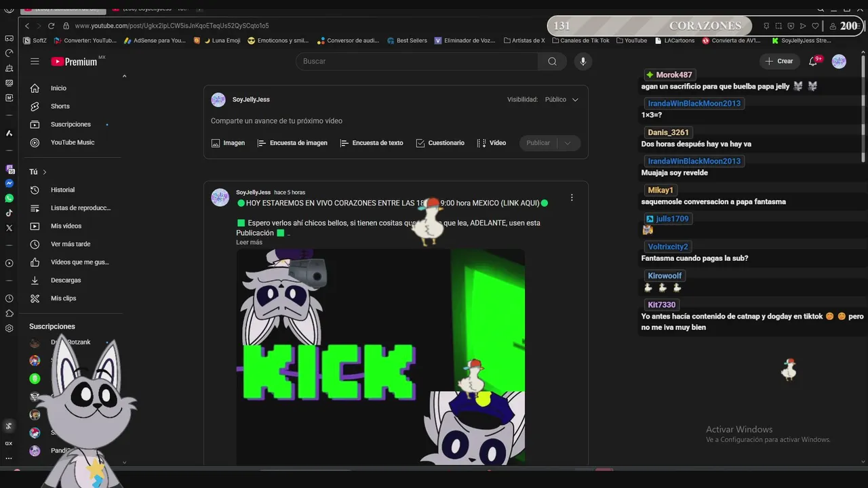Viewport: 868px width, 488px height.
Task: Open Twitch in Opera sidebar
Action: [9, 169]
